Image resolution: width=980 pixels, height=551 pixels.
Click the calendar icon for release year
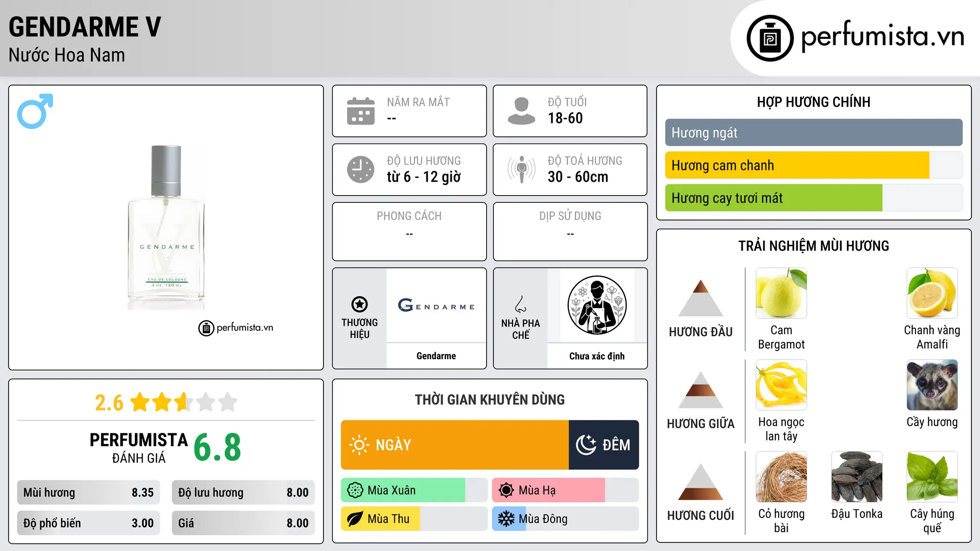pos(361,111)
